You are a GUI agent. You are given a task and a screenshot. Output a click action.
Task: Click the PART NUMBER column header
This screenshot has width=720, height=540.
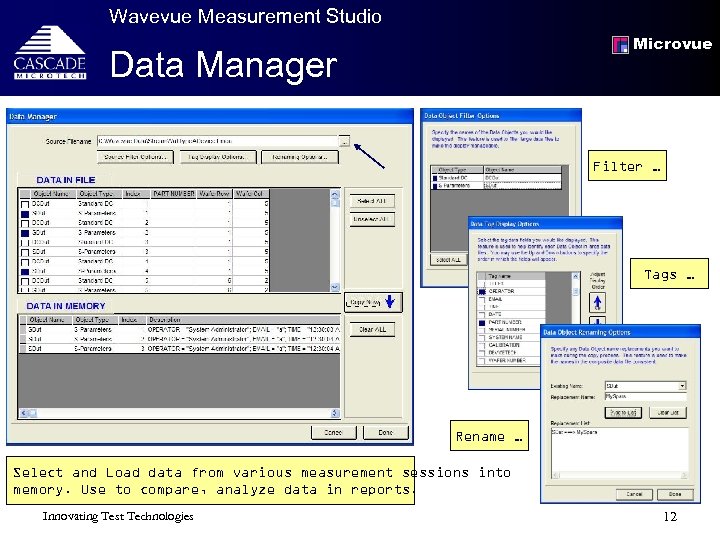173,194
